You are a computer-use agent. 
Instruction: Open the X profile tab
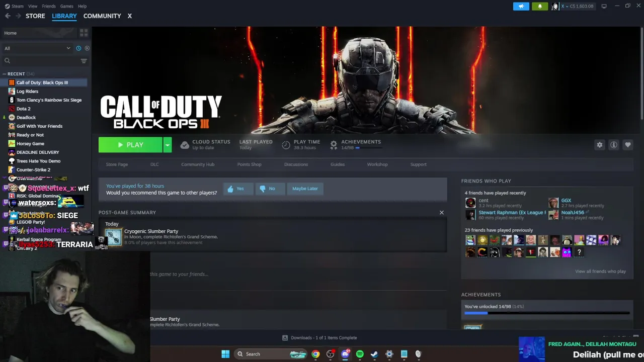129,16
